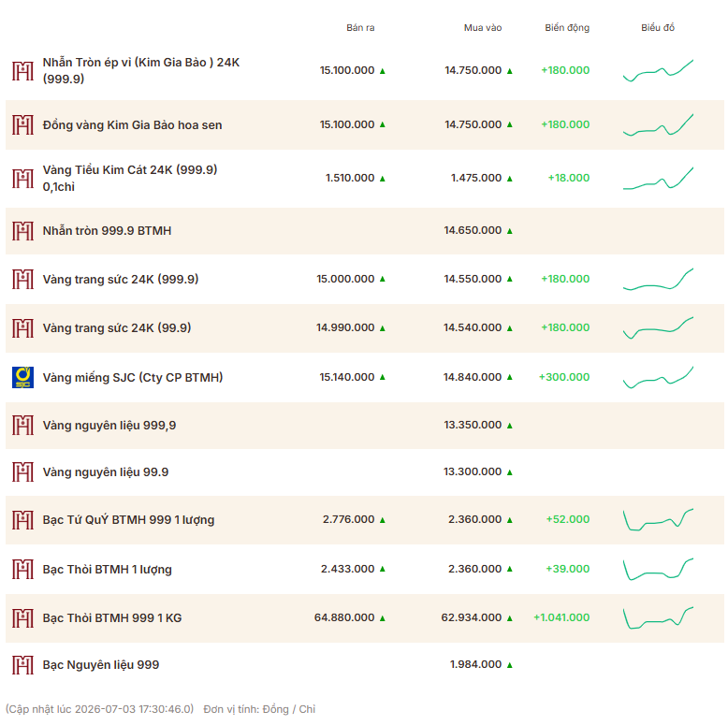Click the sell price 15.000.000
Viewport: 728px width, 725px height.
(x=345, y=279)
